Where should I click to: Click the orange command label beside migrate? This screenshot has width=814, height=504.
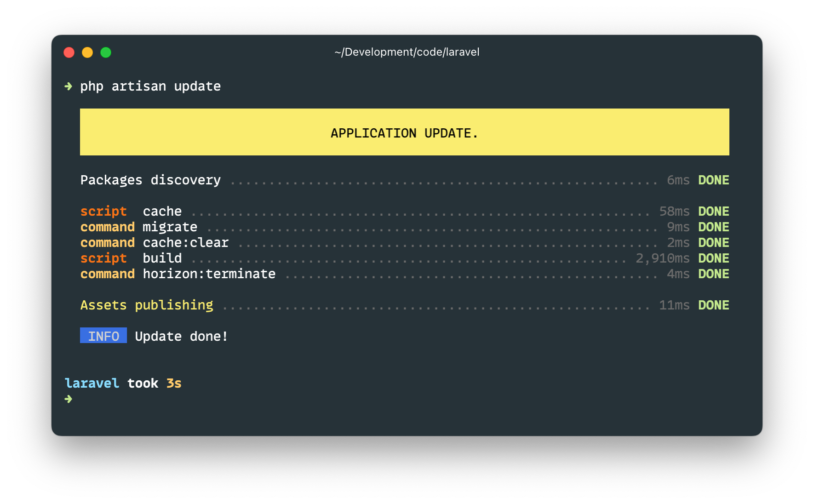pos(107,227)
